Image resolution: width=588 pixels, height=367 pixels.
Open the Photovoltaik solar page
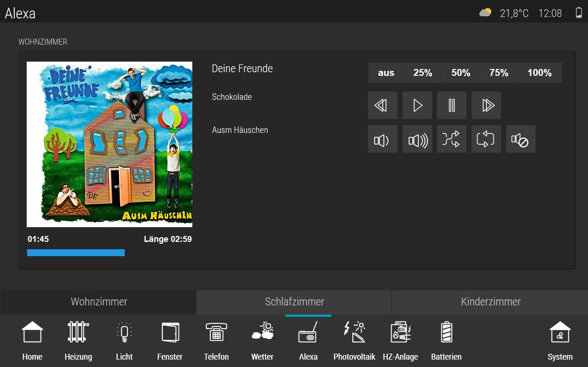click(354, 341)
